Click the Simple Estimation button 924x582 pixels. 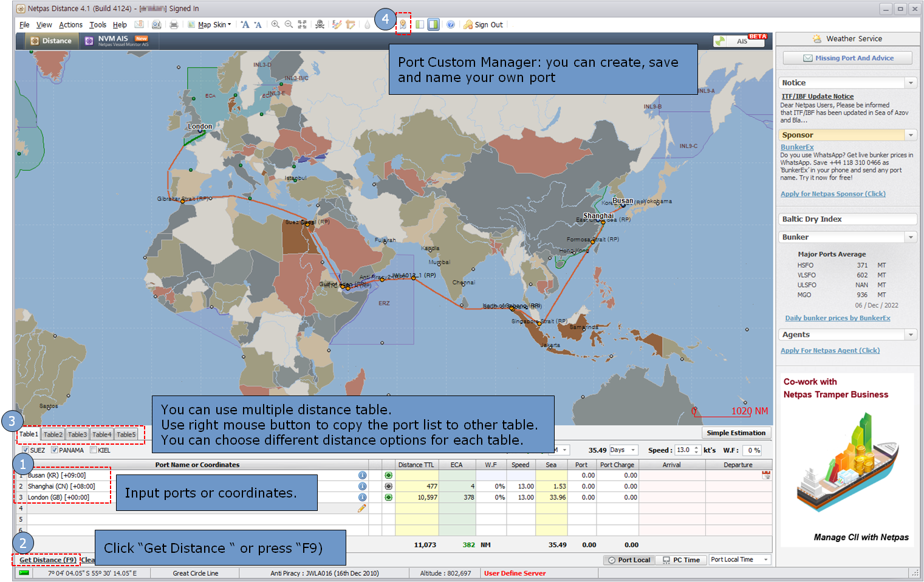736,433
